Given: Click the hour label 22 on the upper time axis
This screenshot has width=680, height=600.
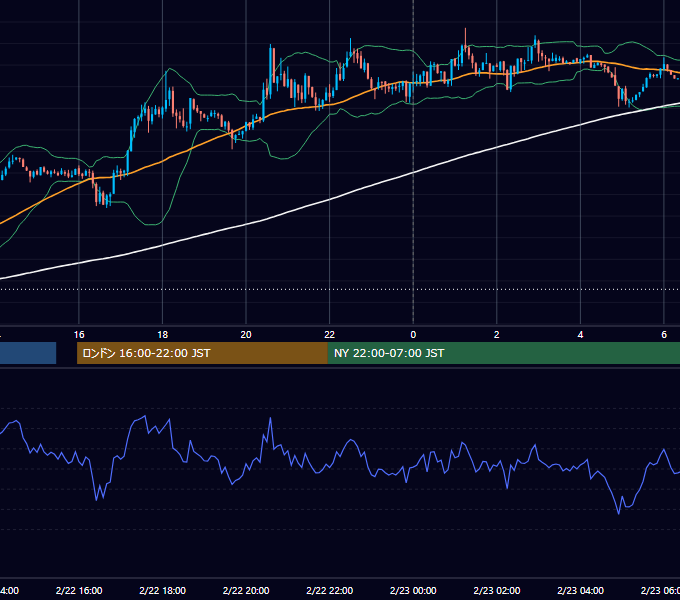Looking at the screenshot, I should click(330, 335).
